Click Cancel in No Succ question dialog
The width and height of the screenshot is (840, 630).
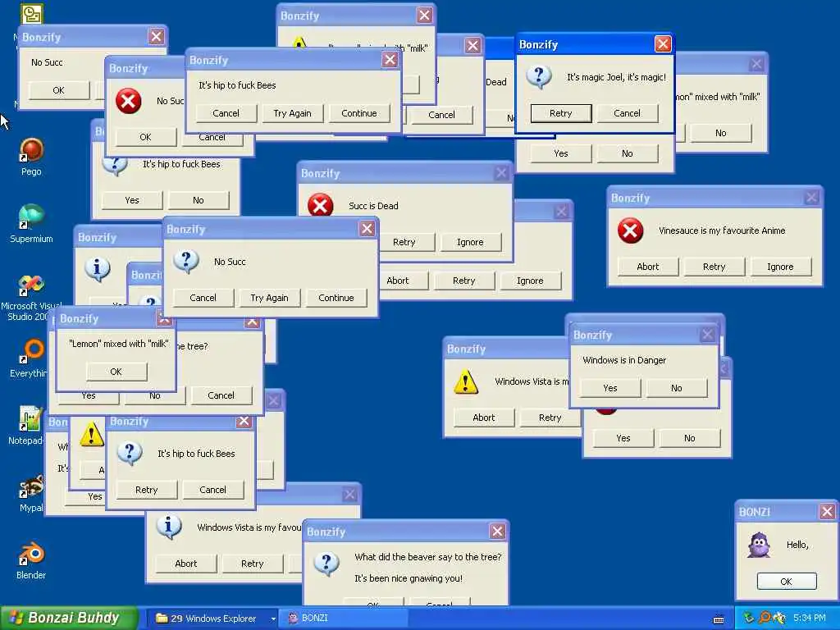point(203,297)
